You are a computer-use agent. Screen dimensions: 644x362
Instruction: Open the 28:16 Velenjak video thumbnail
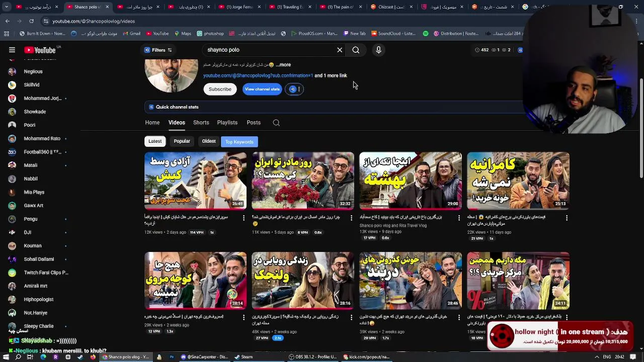pyautogui.click(x=303, y=281)
